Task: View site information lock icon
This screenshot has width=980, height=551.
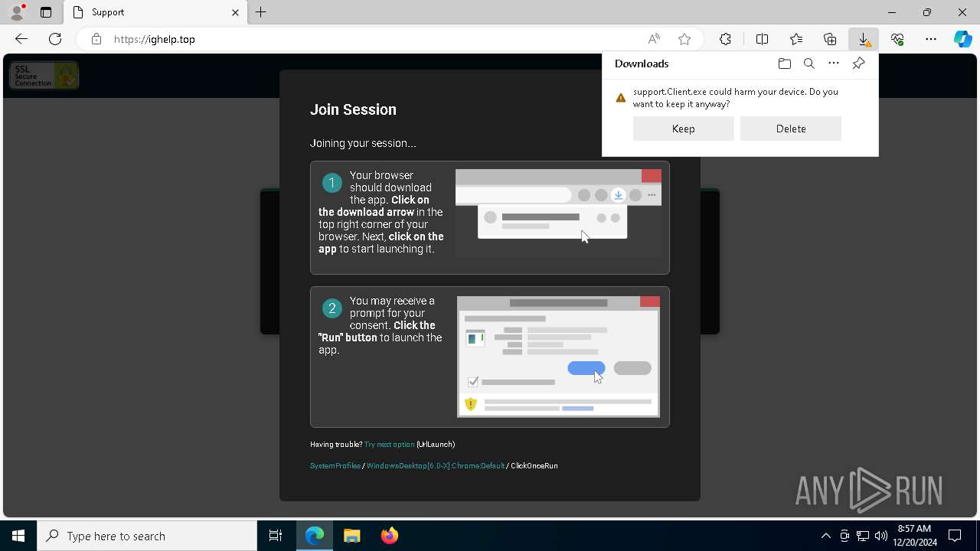Action: point(96,39)
